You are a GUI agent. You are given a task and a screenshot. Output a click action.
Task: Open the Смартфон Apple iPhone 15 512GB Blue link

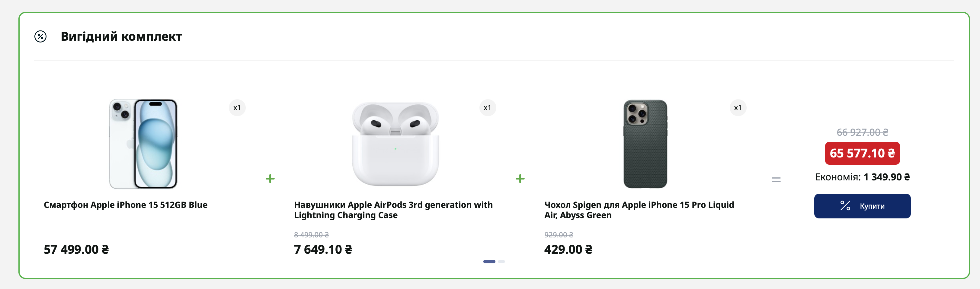126,205
